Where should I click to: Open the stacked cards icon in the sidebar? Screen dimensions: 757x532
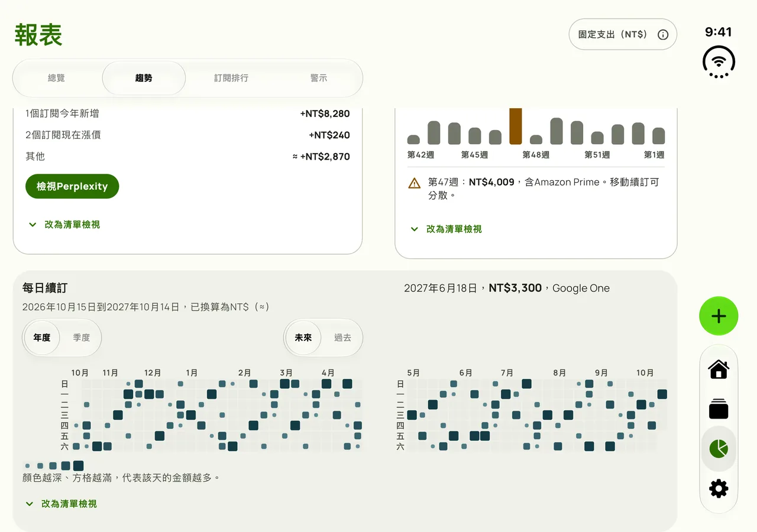click(719, 409)
